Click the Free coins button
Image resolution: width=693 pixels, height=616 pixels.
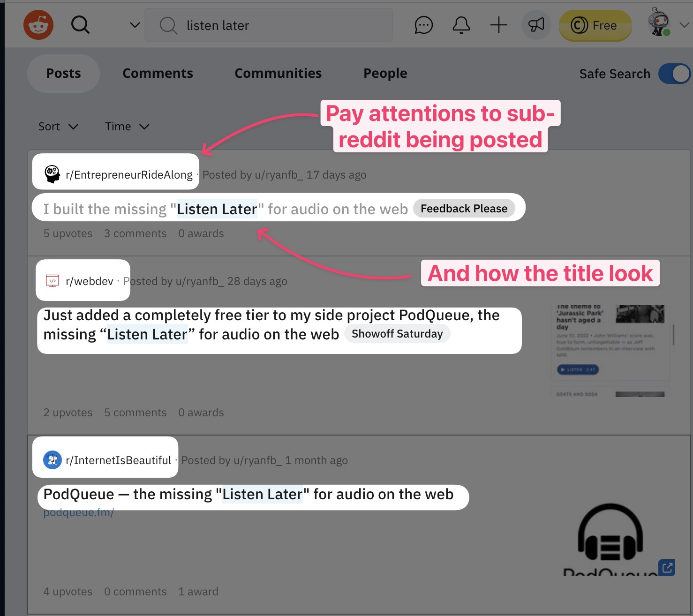click(x=595, y=25)
